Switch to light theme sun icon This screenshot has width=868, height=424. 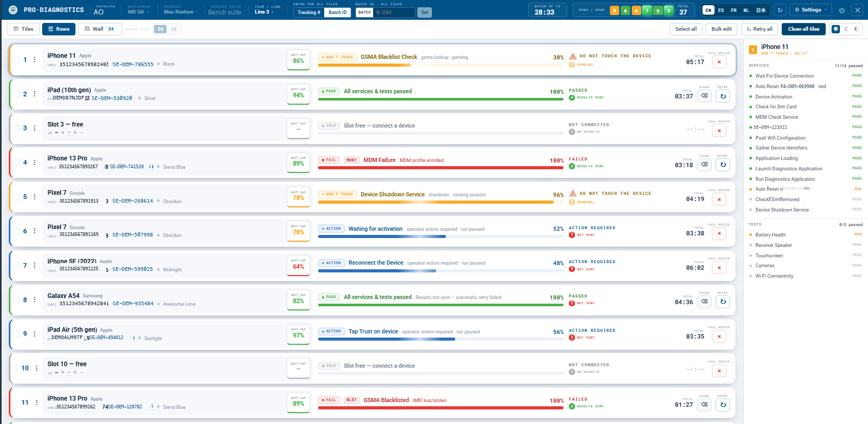pyautogui.click(x=836, y=29)
